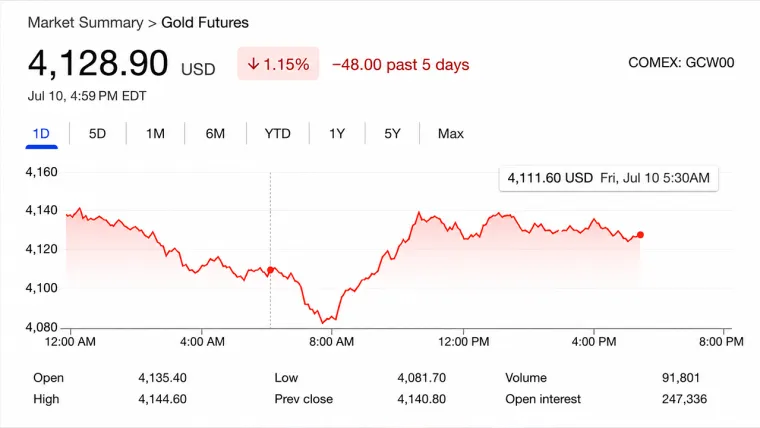Click the Open interest value 247,336
Screen dimensions: 760x428
coord(684,399)
